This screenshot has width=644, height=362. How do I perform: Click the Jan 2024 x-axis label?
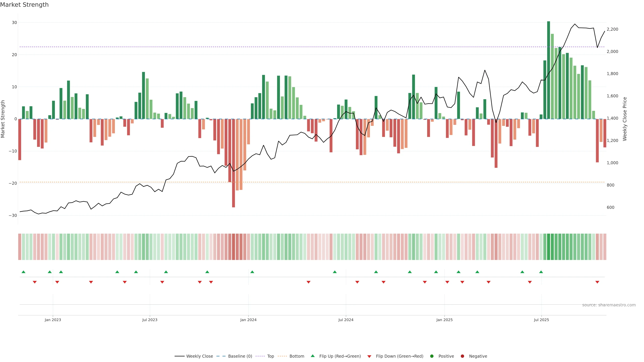click(248, 320)
